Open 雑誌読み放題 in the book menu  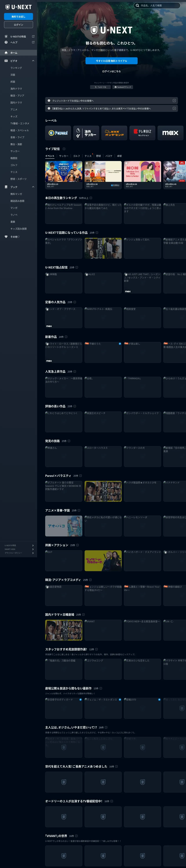pos(17,201)
